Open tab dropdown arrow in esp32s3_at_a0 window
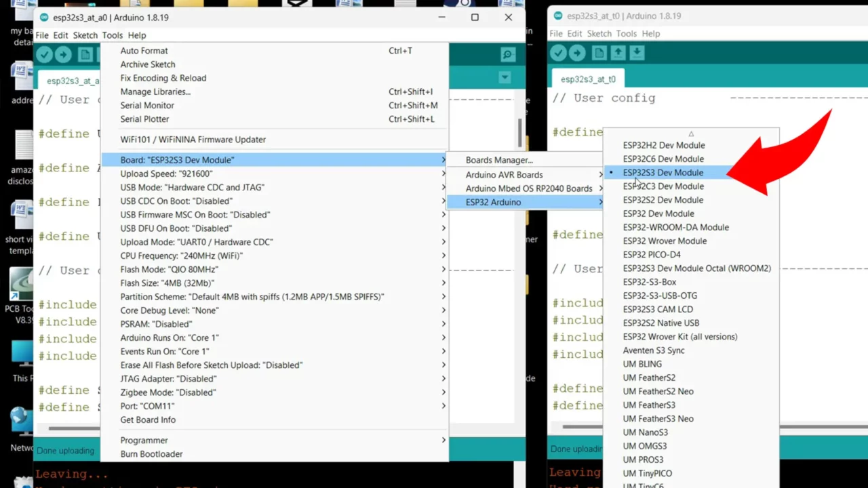 [x=505, y=78]
